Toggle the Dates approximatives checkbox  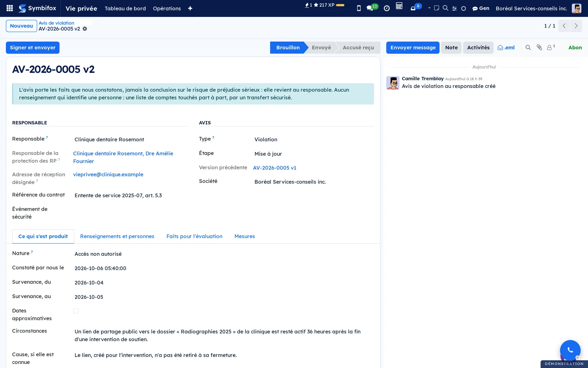tap(76, 311)
